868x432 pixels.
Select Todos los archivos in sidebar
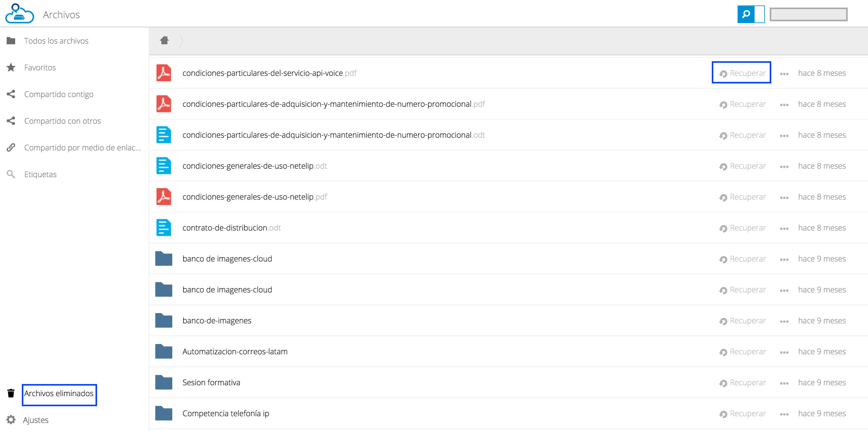click(x=56, y=41)
